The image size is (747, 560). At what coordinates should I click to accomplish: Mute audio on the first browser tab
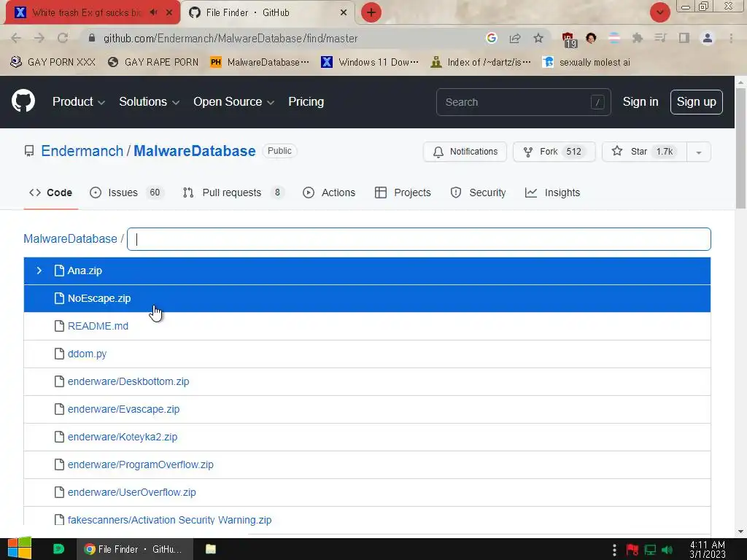(x=153, y=12)
